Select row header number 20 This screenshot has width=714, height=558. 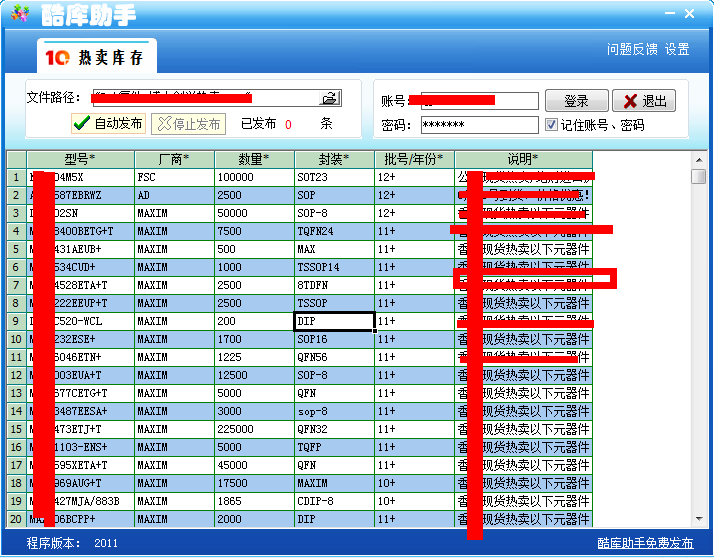pyautogui.click(x=16, y=519)
